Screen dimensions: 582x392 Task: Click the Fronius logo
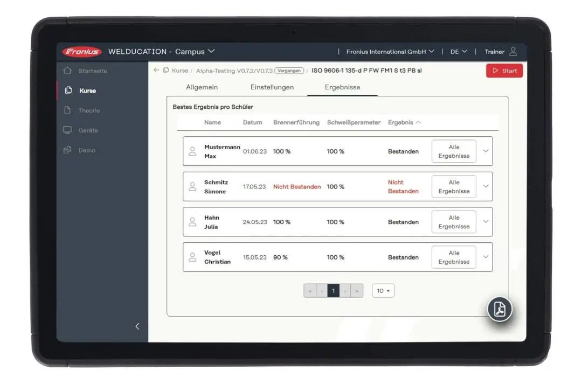coord(82,52)
